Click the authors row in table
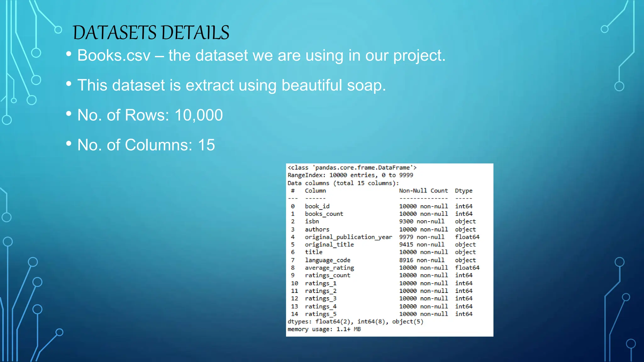 pyautogui.click(x=317, y=229)
